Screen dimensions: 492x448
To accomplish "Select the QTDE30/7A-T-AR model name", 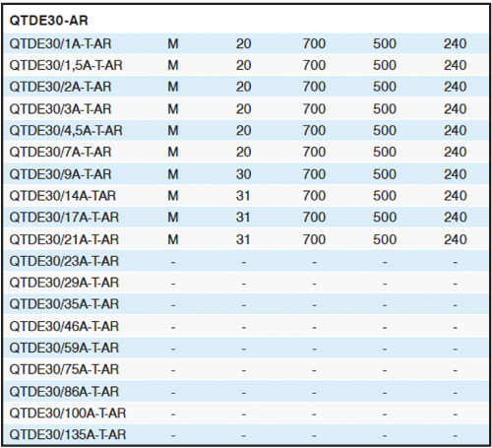I will [60, 152].
